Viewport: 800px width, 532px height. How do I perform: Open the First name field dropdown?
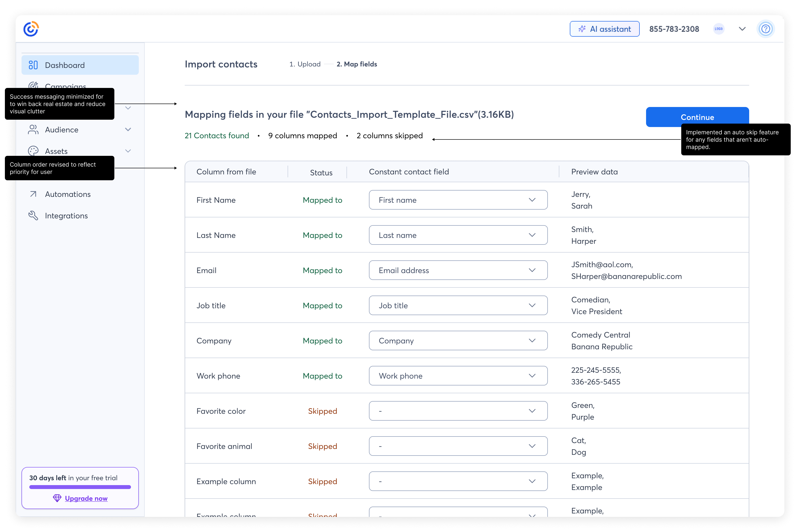coord(458,200)
